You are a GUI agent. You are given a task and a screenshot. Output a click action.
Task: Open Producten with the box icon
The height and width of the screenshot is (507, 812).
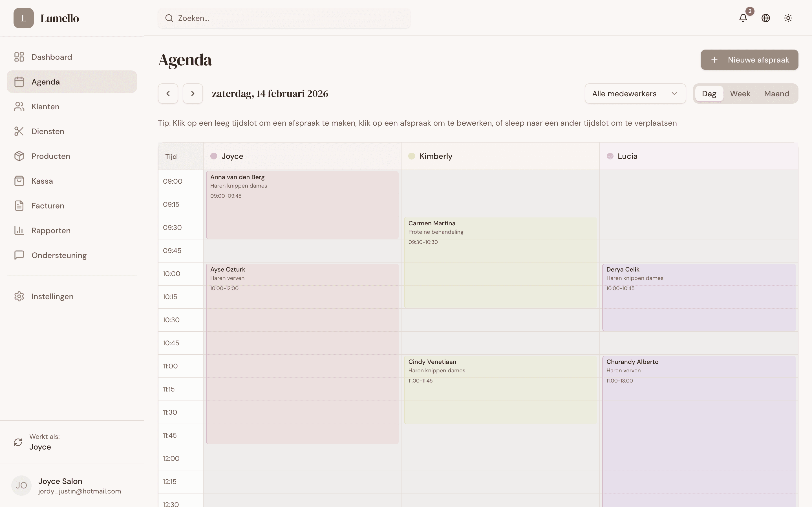click(x=19, y=156)
